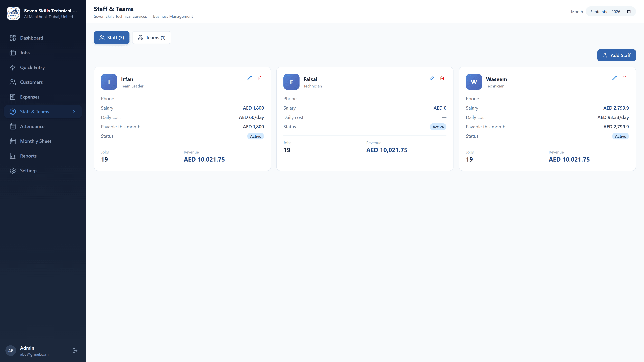Go to Dashboard in the sidebar
The height and width of the screenshot is (362, 644).
click(43, 38)
